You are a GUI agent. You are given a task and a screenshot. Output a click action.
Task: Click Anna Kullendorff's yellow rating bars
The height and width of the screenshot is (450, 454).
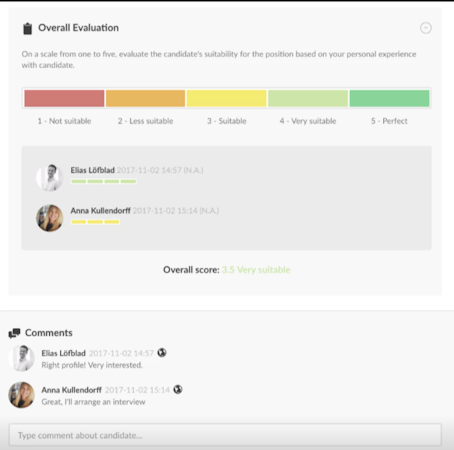pos(95,222)
